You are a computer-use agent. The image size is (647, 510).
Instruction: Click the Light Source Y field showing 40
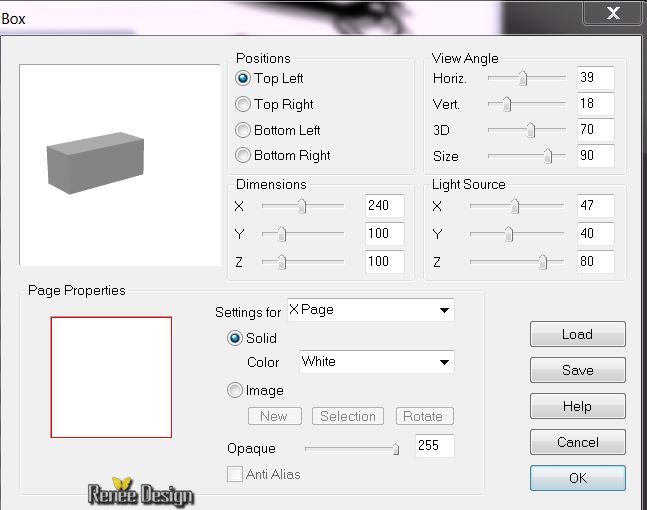point(595,234)
